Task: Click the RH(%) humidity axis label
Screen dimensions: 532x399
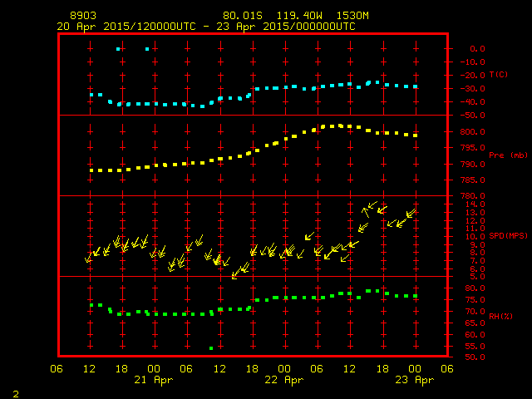Action: click(x=500, y=317)
